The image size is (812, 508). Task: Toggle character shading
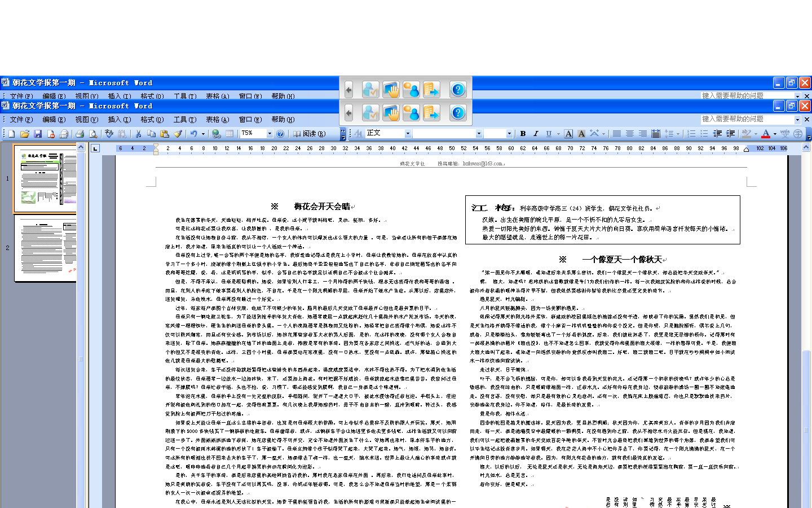pyautogui.click(x=581, y=134)
